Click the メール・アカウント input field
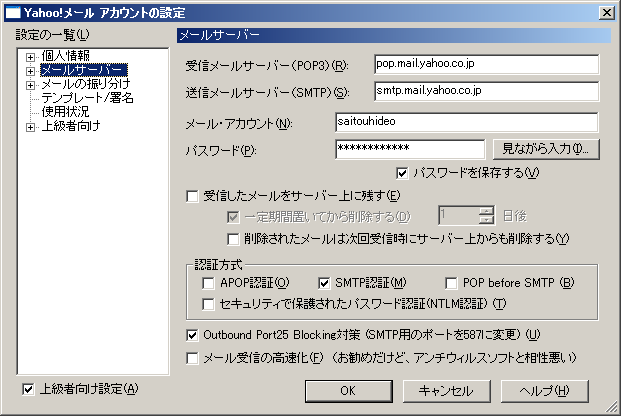 click(x=466, y=122)
